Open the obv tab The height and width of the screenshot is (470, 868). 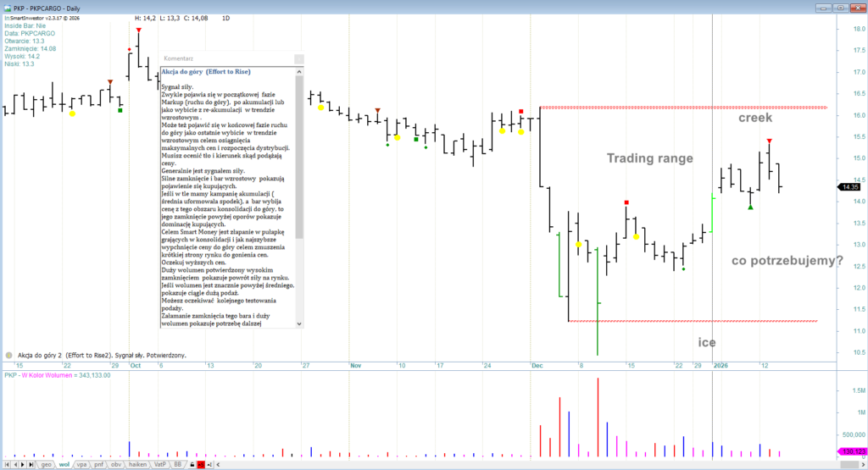point(115,464)
